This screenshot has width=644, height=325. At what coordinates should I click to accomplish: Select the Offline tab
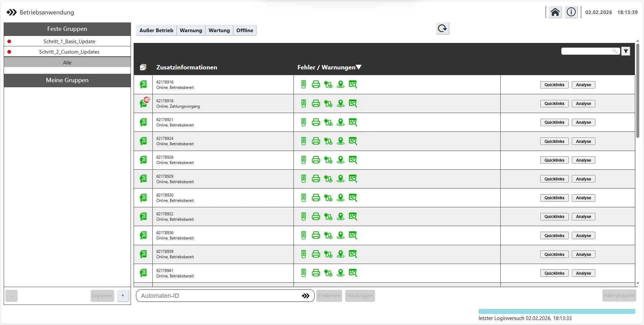point(245,30)
